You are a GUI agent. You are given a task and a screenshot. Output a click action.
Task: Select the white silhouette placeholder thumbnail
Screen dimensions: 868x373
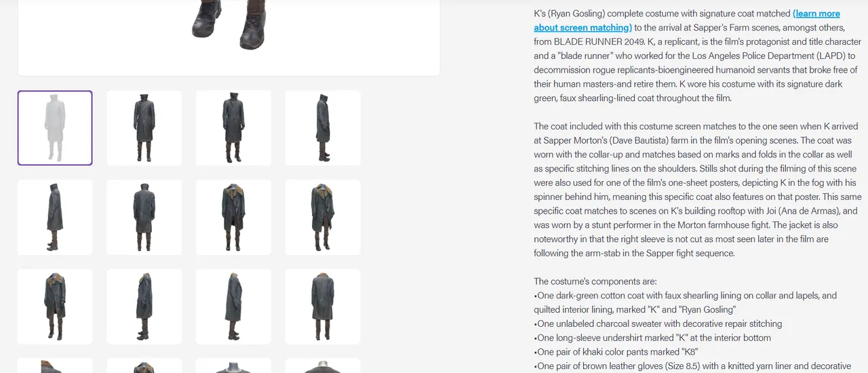click(x=55, y=128)
